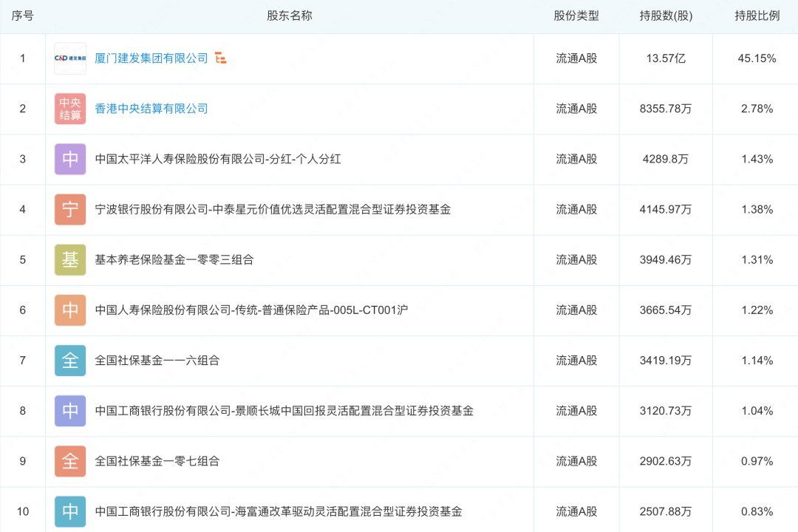
Task: Click the 2507.88万 shareholding value
Action: [666, 511]
